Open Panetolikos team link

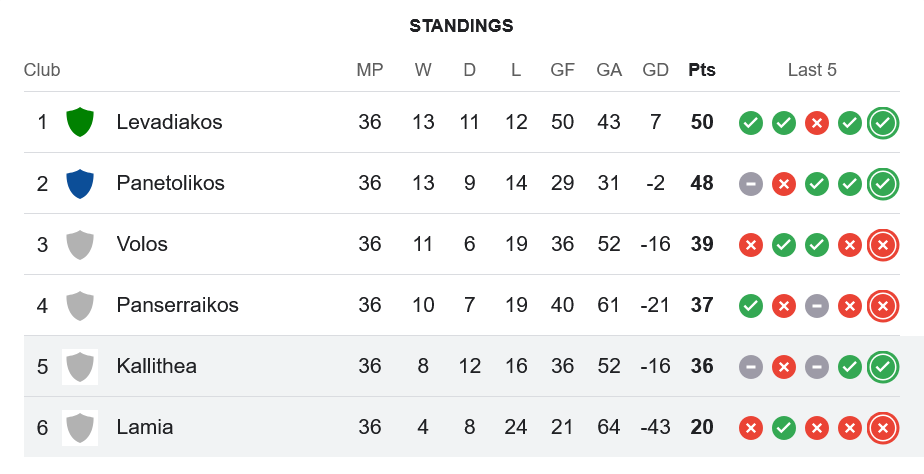[x=170, y=184]
